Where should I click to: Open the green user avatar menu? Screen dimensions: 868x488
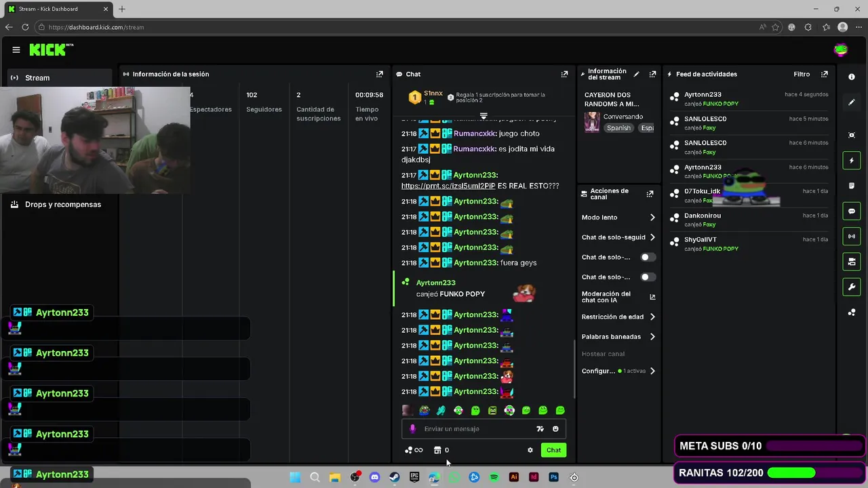tap(841, 49)
